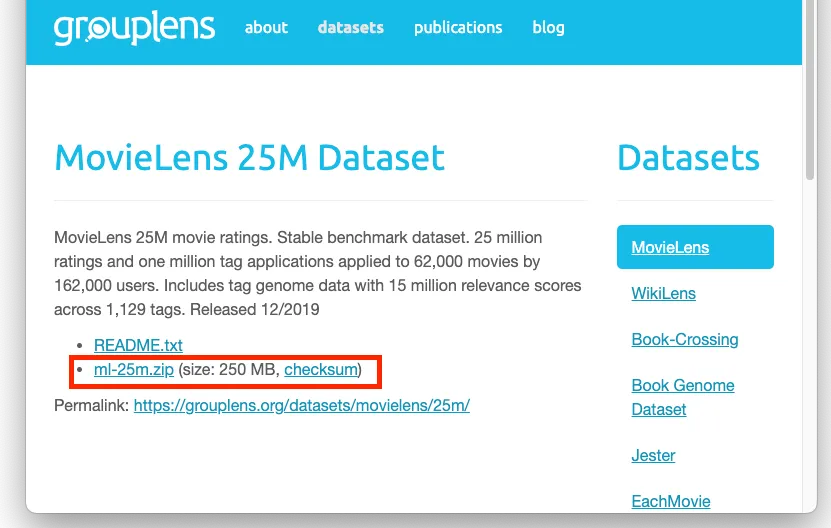
Task: Click the Datasets sidebar heading
Action: click(x=688, y=157)
